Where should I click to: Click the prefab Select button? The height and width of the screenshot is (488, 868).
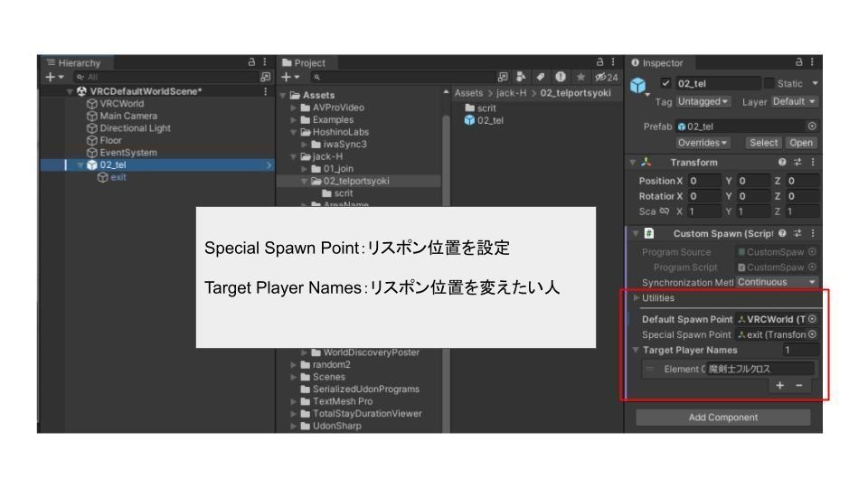point(763,143)
